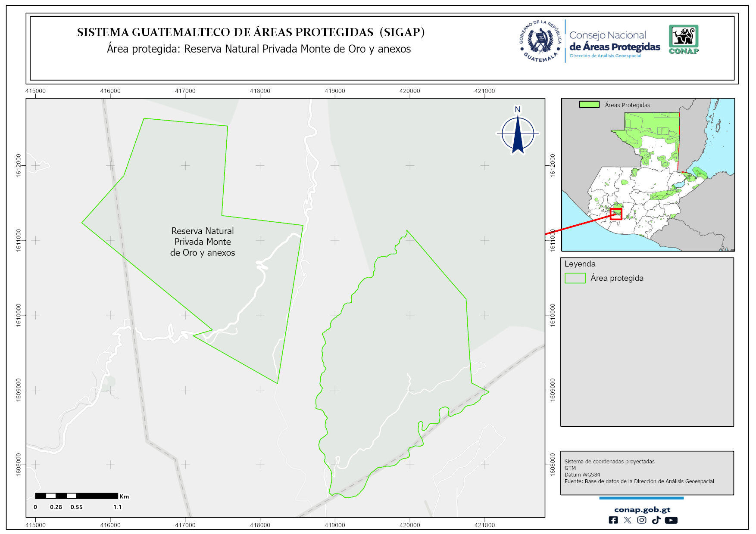This screenshot has height=534, width=756.
Task: Select the SISTEMA GUATEMALTECO DE ÁREAS PROTEGIDAS title
Action: [251, 32]
